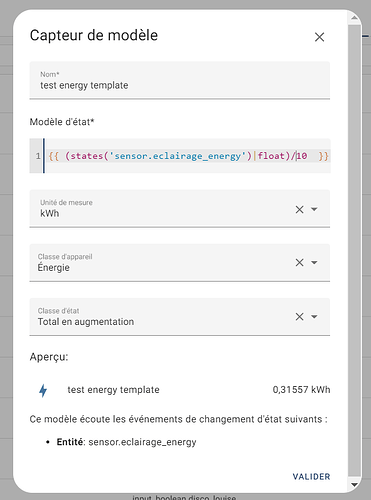Screen dimensions: 371x500
Task: Select the test energy template preview row
Action: click(x=180, y=390)
